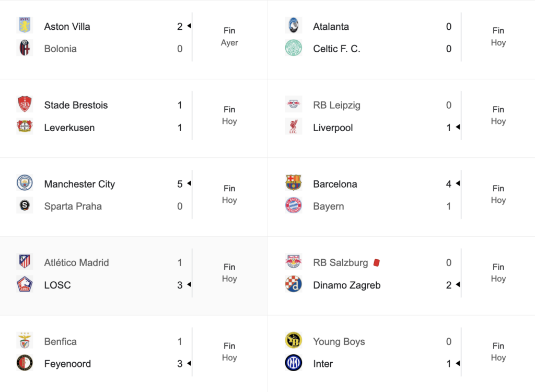Open Celtic F. C. team link
The width and height of the screenshot is (535, 392).
click(336, 49)
